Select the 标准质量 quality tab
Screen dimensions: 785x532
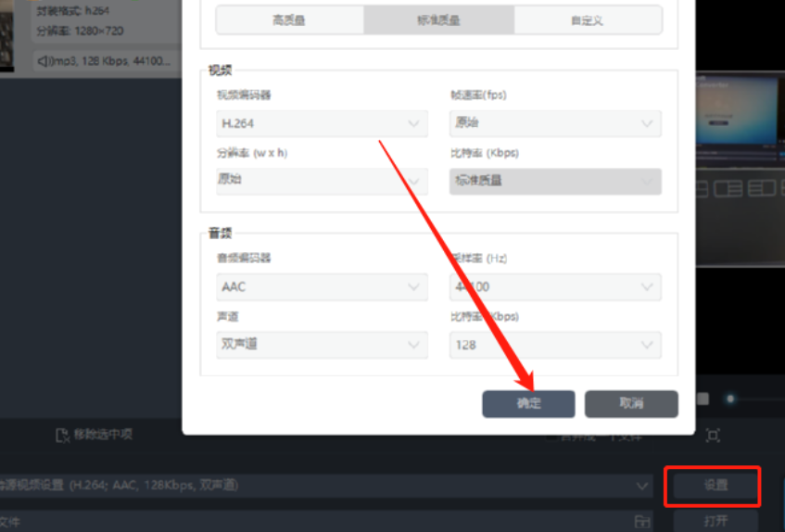[438, 20]
